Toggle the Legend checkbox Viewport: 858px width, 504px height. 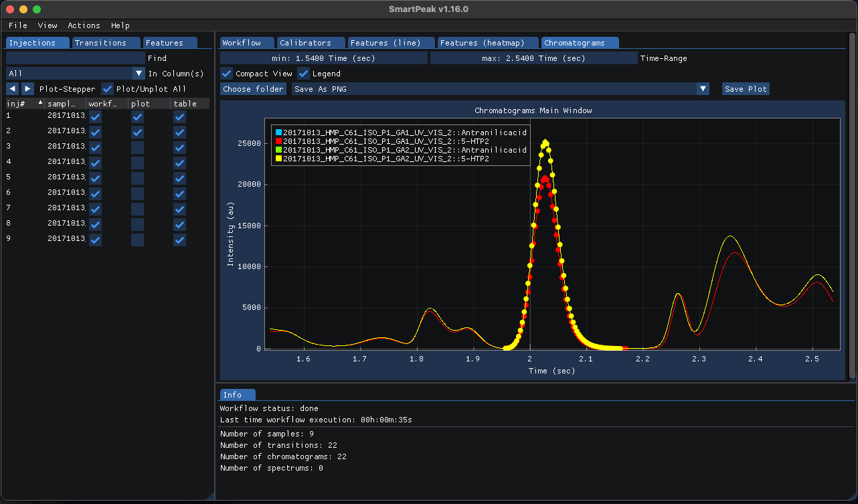pyautogui.click(x=304, y=74)
